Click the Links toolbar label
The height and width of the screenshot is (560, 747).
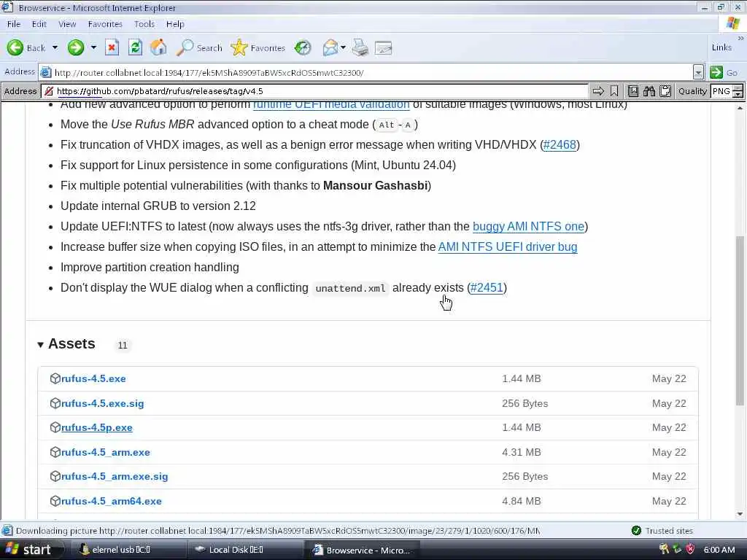[721, 47]
